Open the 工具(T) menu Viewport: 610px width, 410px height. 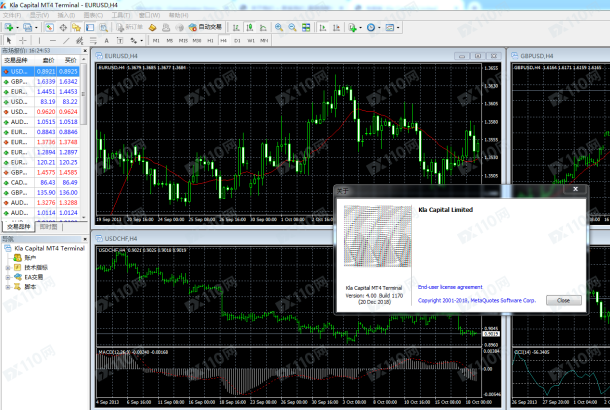coord(121,15)
